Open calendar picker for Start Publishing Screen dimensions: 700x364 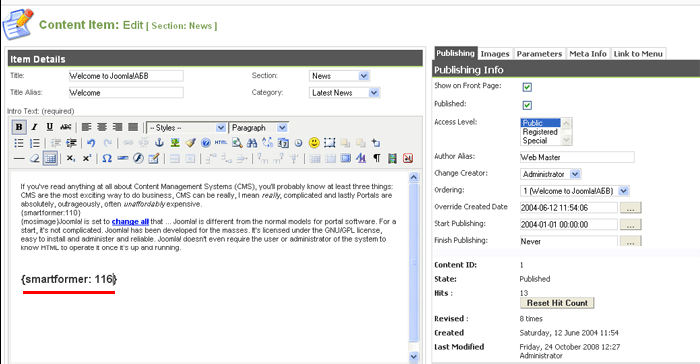click(x=630, y=225)
